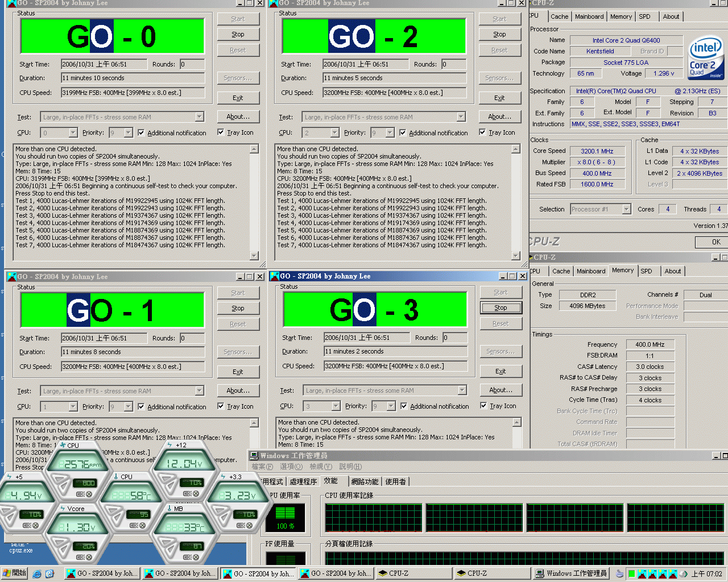Switch to SPD tab in top CPU-Z window
Screen dimensions: 728x582
point(644,16)
